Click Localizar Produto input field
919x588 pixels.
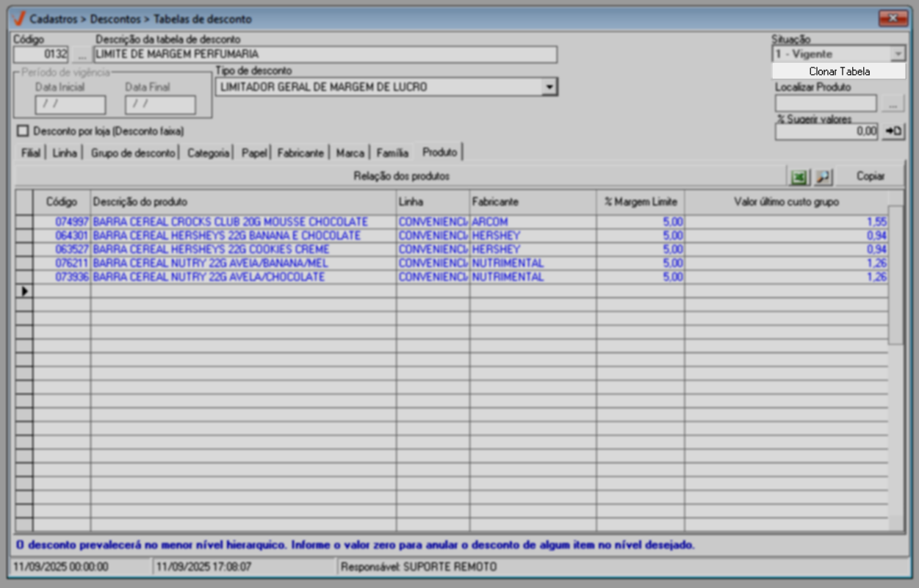(x=826, y=104)
